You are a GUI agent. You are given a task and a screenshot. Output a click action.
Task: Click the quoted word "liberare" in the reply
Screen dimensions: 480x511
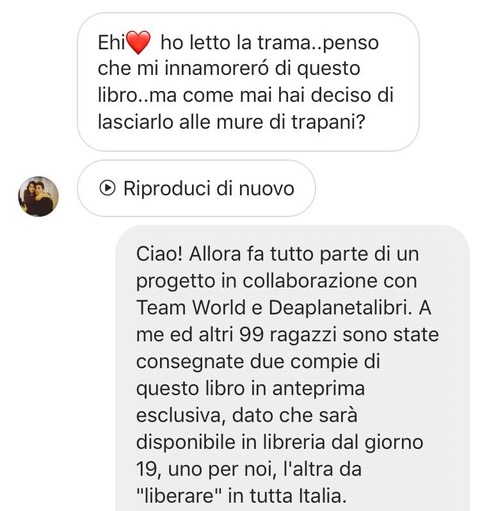point(180,496)
